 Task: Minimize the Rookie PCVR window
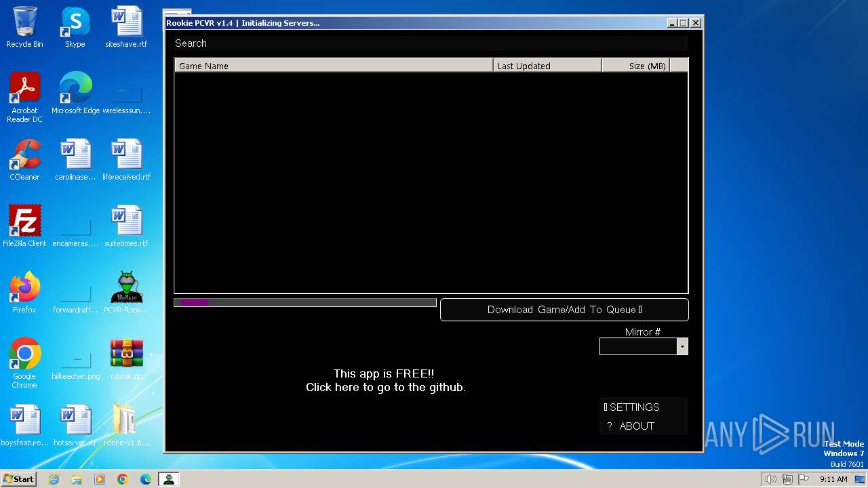tap(672, 23)
